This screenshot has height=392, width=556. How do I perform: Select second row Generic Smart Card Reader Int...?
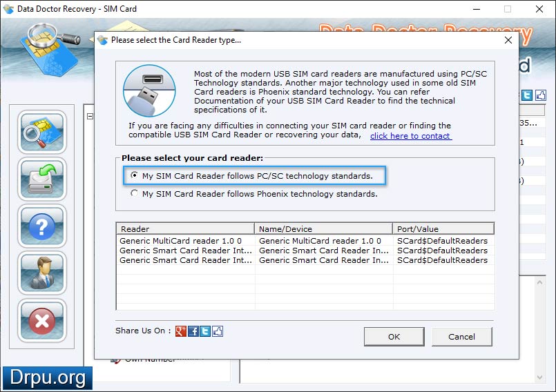[x=305, y=251]
